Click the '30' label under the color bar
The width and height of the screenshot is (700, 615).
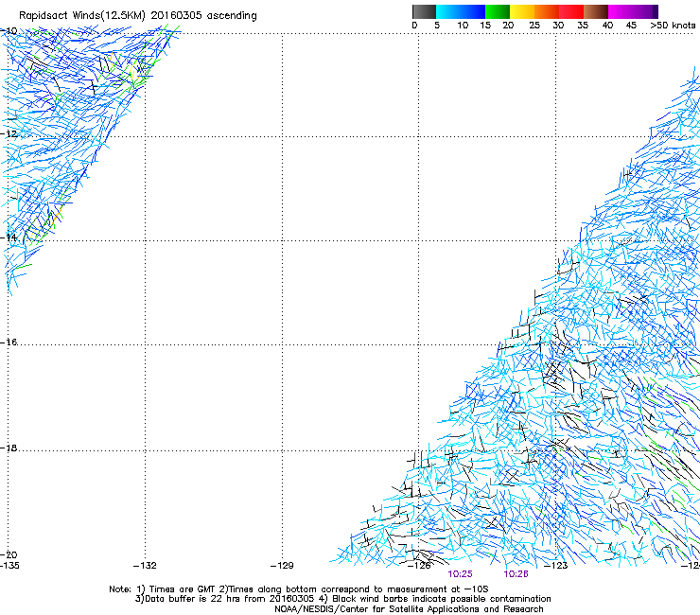tap(558, 26)
